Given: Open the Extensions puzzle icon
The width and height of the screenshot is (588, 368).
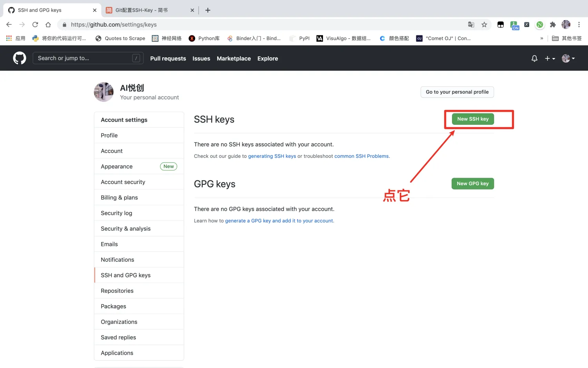Looking at the screenshot, I should tap(553, 25).
